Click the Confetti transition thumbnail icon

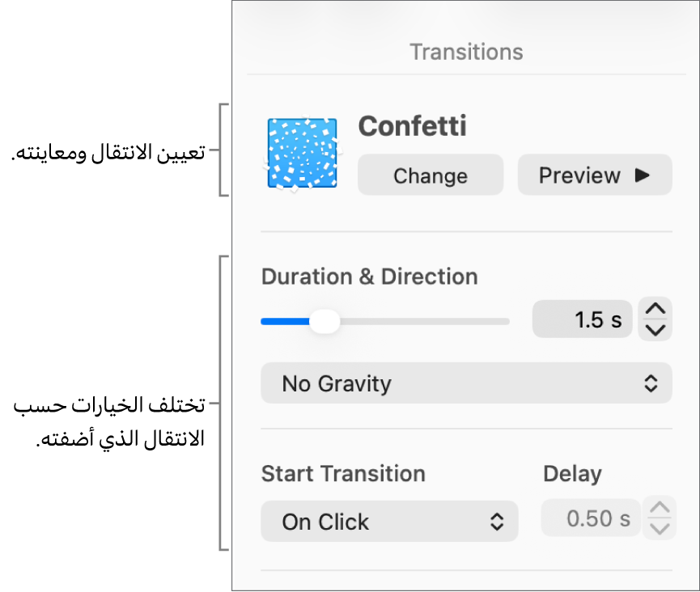click(x=302, y=154)
